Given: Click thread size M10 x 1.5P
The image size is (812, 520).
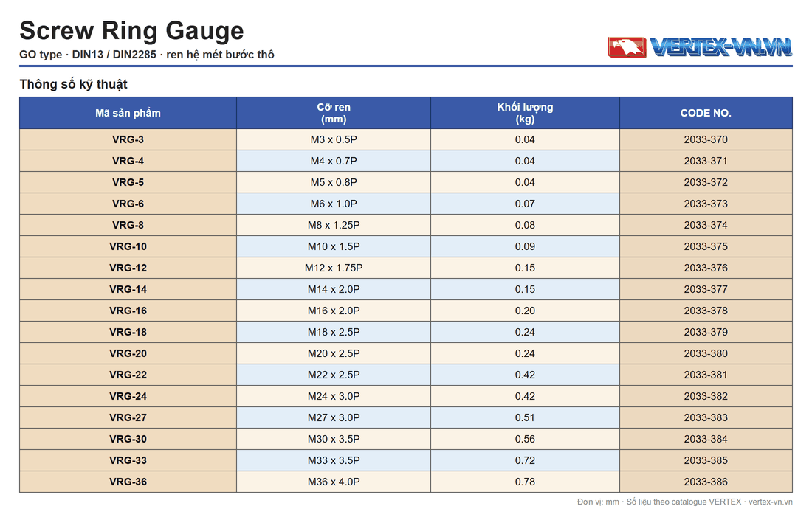Looking at the screenshot, I should click(334, 246).
